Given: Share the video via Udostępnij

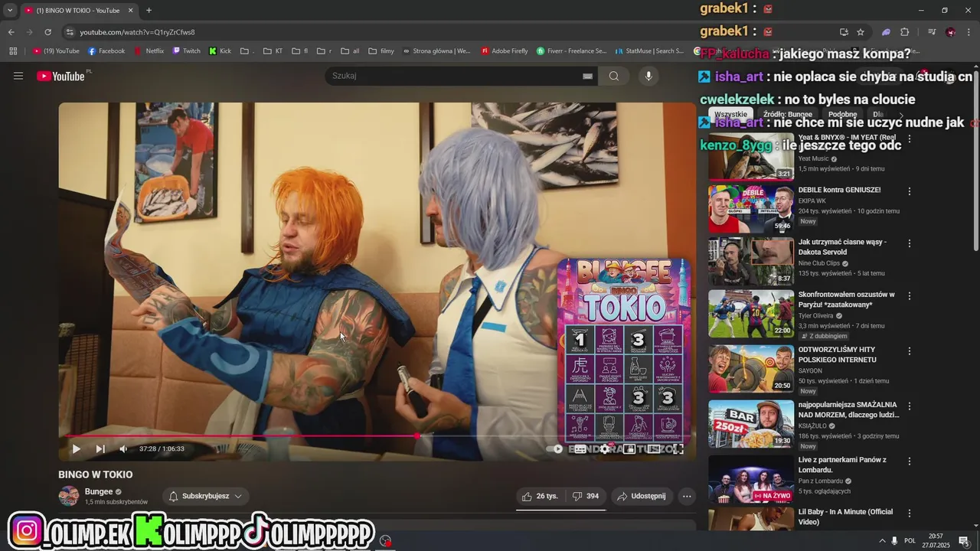Looking at the screenshot, I should coord(642,496).
